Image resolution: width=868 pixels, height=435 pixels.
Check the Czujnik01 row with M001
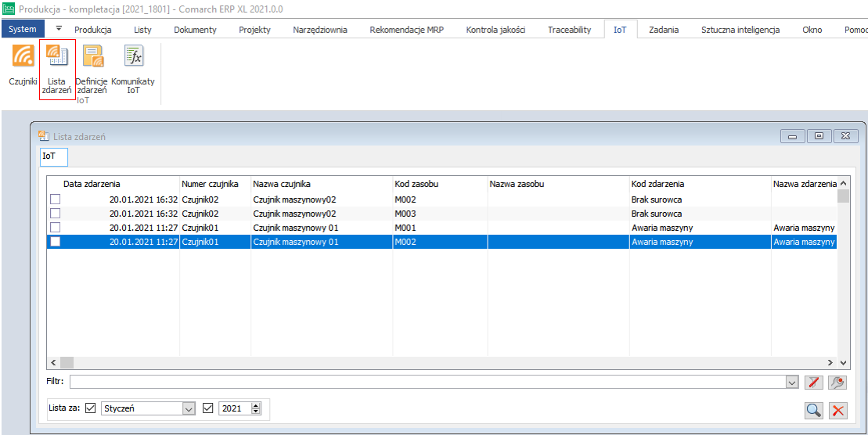click(56, 228)
